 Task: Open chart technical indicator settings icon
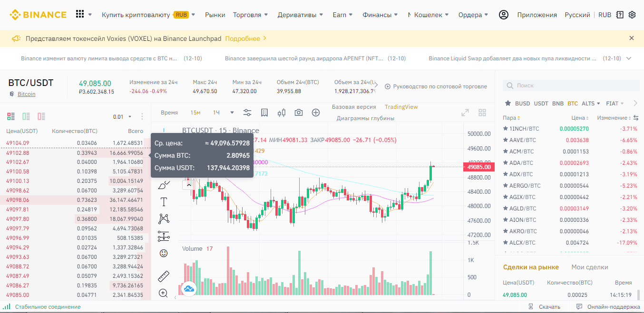click(x=247, y=113)
